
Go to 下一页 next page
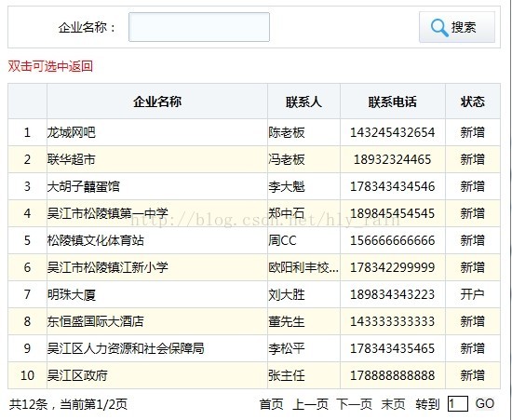point(355,404)
